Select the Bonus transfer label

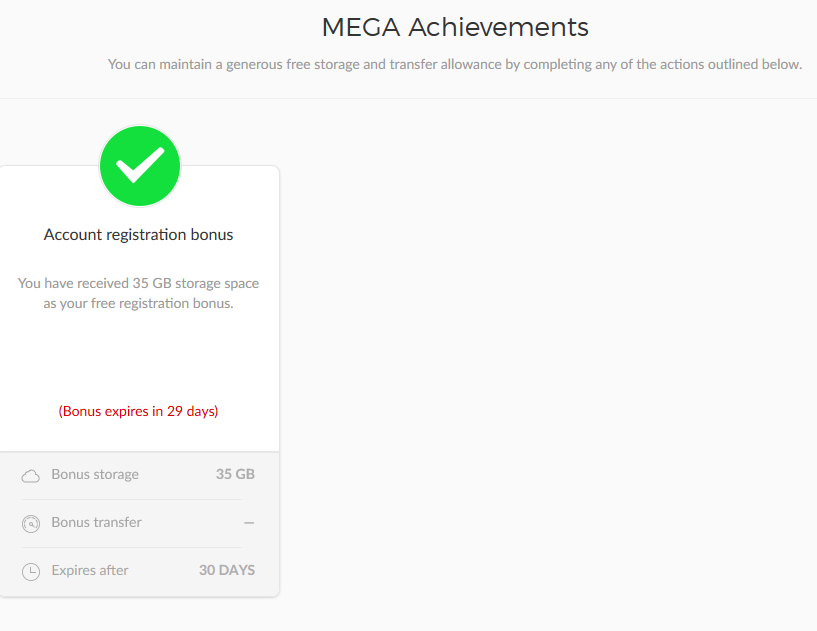[96, 522]
